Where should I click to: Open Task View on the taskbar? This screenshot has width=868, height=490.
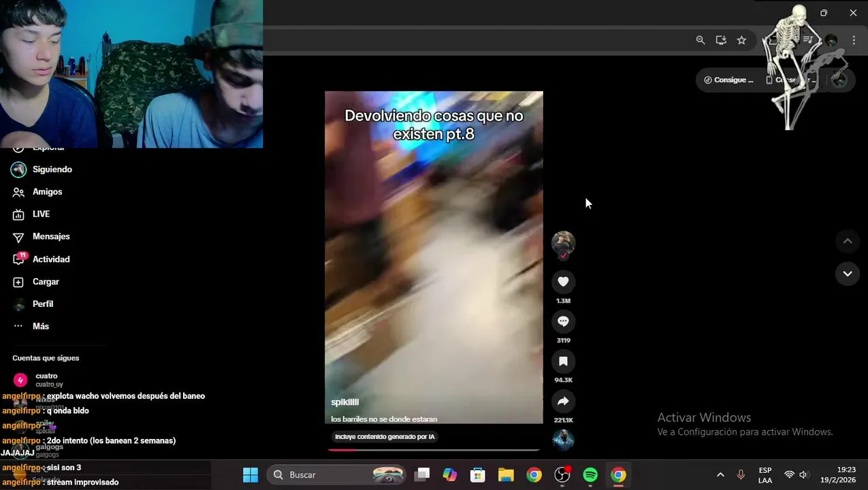click(x=422, y=475)
